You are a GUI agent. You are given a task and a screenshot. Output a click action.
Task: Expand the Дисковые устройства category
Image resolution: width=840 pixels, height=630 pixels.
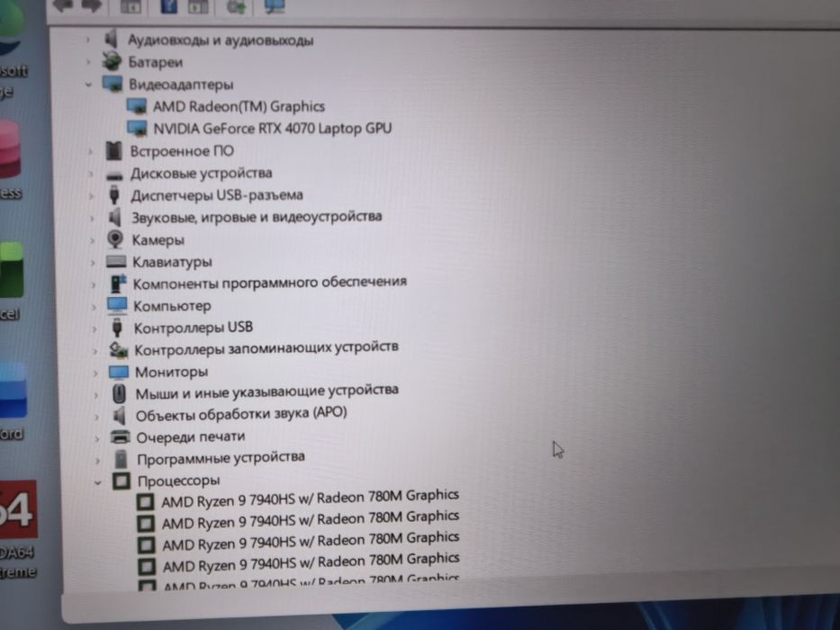point(91,174)
